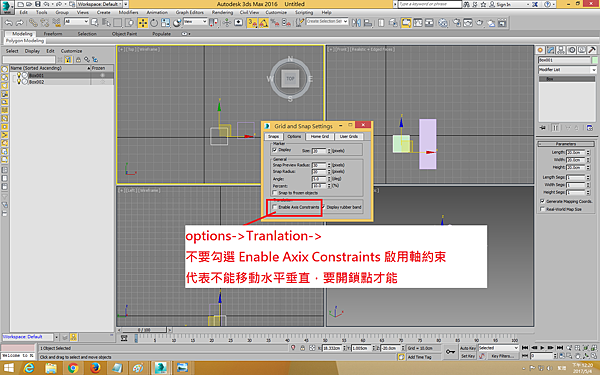The width and height of the screenshot is (600, 375).
Task: Activate the Select Object tool
Action: tap(95, 23)
